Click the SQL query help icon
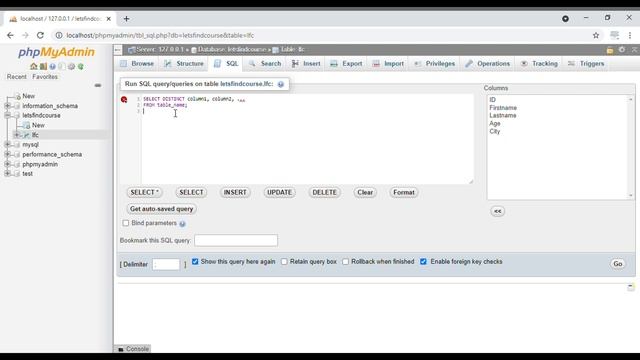Screen dimensions: 640x360 click(x=281, y=84)
